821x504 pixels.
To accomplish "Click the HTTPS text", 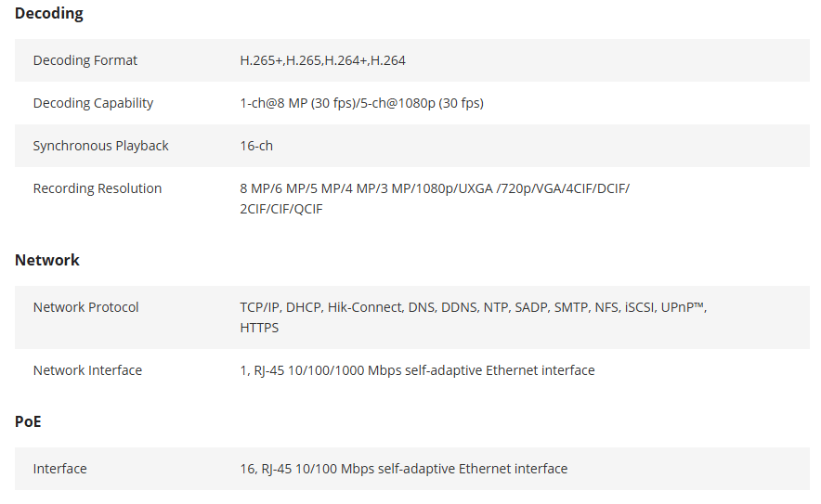I will pos(259,328).
